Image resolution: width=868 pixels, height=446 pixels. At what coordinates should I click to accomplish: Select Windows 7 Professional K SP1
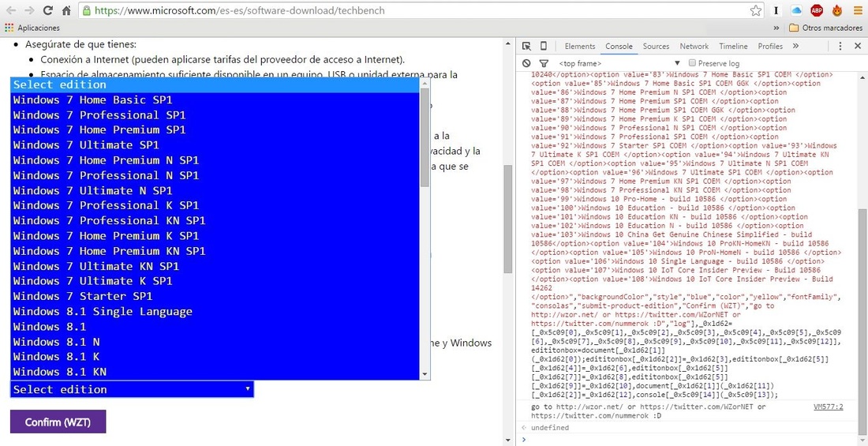point(215,205)
